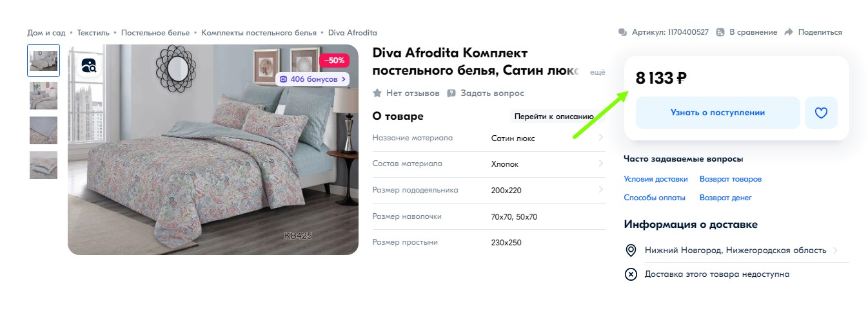Open the Комплекты постельного белья breadcrumb
The image size is (868, 311).
[259, 32]
